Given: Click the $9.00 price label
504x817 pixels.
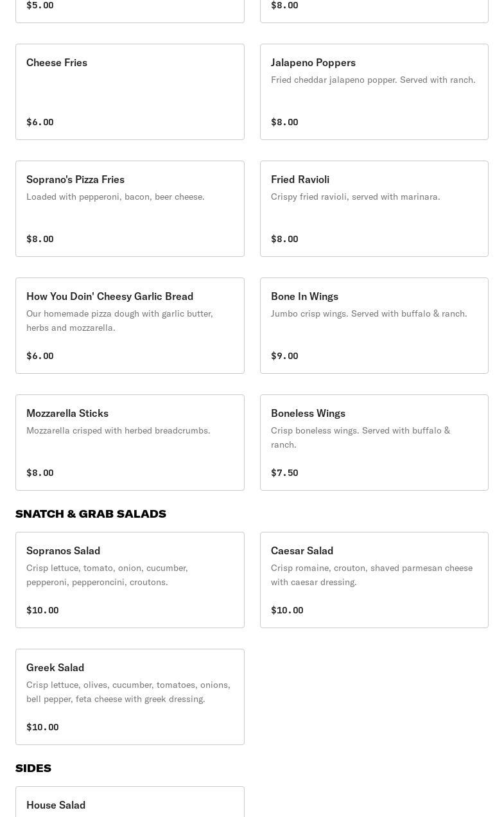Looking at the screenshot, I should 284,356.
